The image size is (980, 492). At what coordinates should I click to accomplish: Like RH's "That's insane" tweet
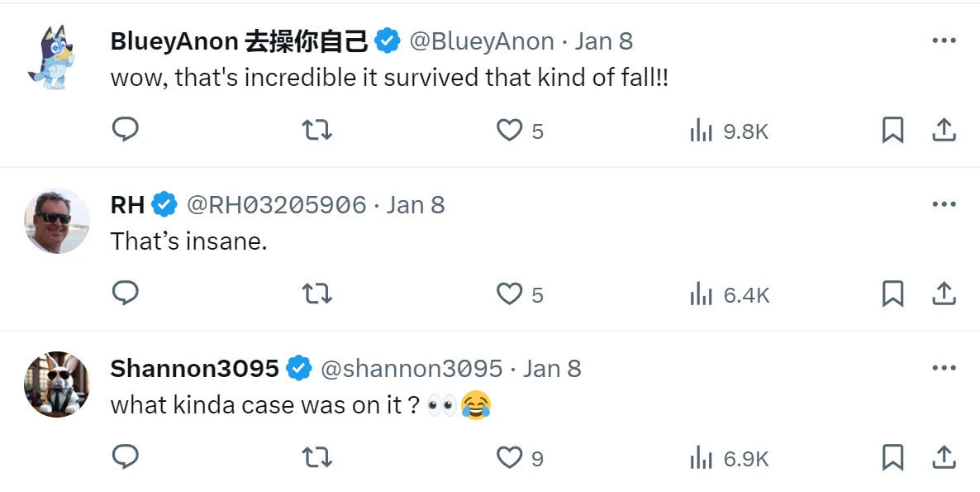click(x=510, y=294)
